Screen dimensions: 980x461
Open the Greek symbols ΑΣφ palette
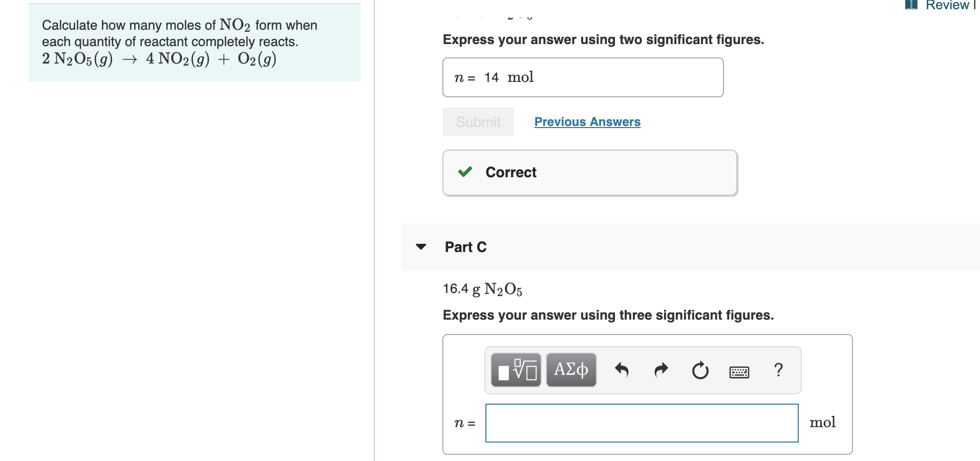click(570, 370)
